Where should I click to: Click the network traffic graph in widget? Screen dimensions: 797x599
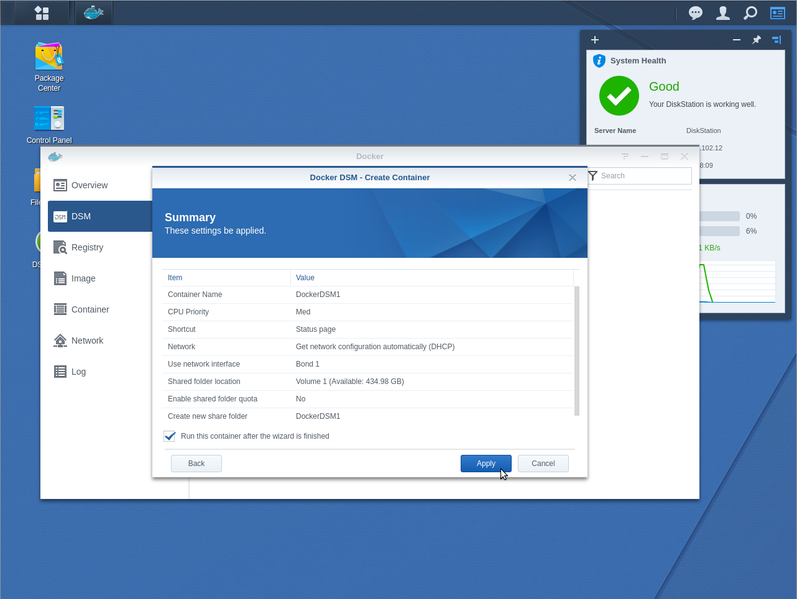(x=738, y=282)
